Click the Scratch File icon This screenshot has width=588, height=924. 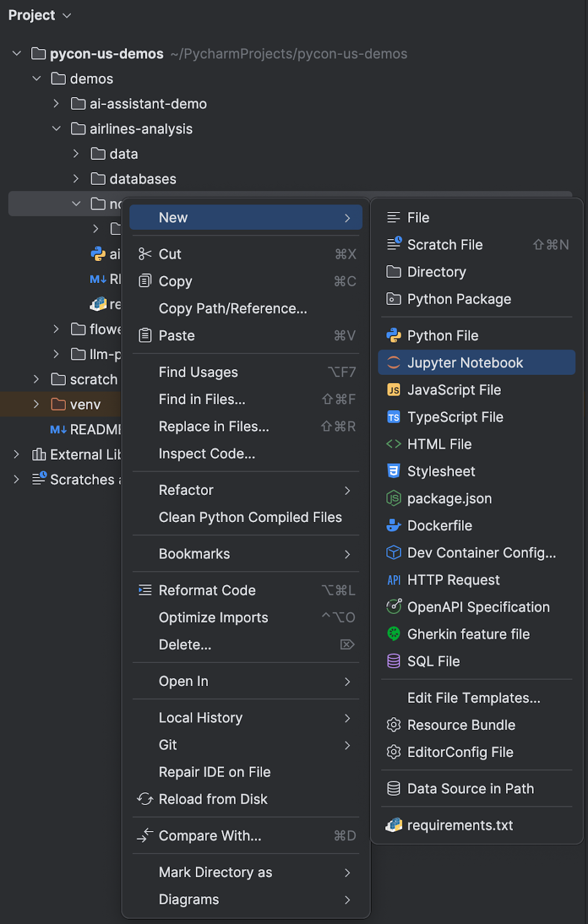[x=394, y=244]
